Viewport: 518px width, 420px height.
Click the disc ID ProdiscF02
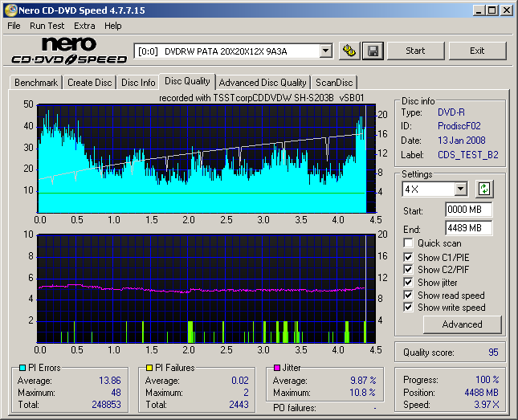point(459,126)
